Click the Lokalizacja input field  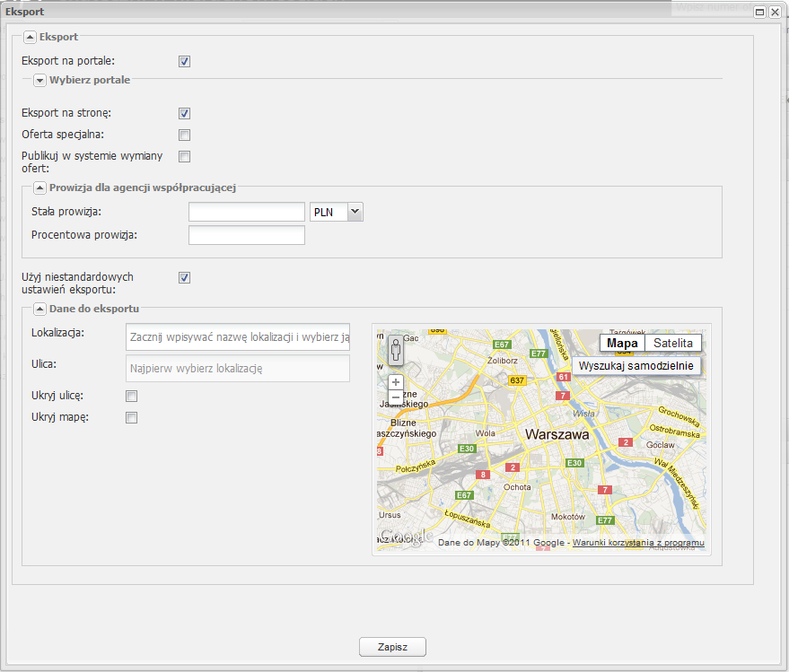238,337
